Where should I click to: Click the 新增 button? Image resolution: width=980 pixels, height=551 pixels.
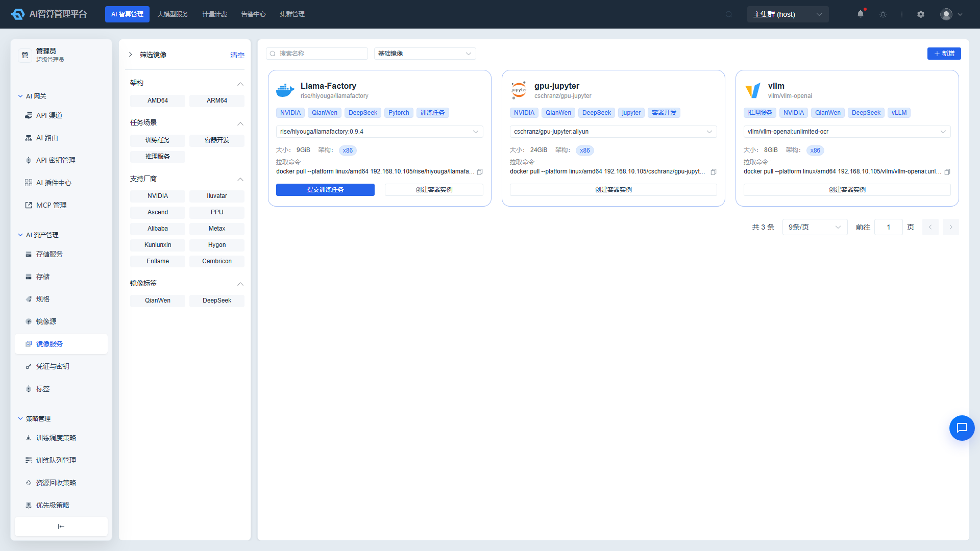click(x=944, y=54)
